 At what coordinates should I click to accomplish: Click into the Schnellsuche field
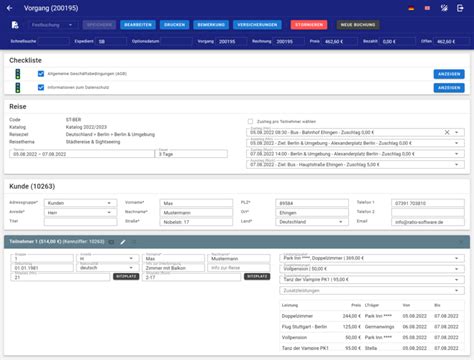pyautogui.click(x=53, y=41)
